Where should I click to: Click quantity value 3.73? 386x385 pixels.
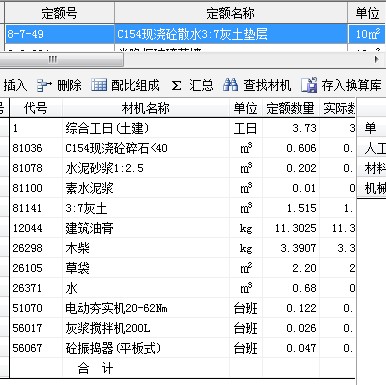(x=304, y=128)
